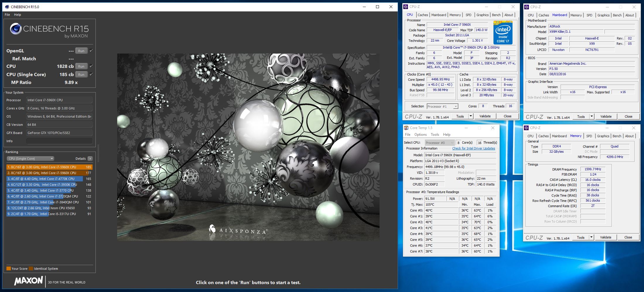Click the Cinebench app icon in title bar

point(7,7)
